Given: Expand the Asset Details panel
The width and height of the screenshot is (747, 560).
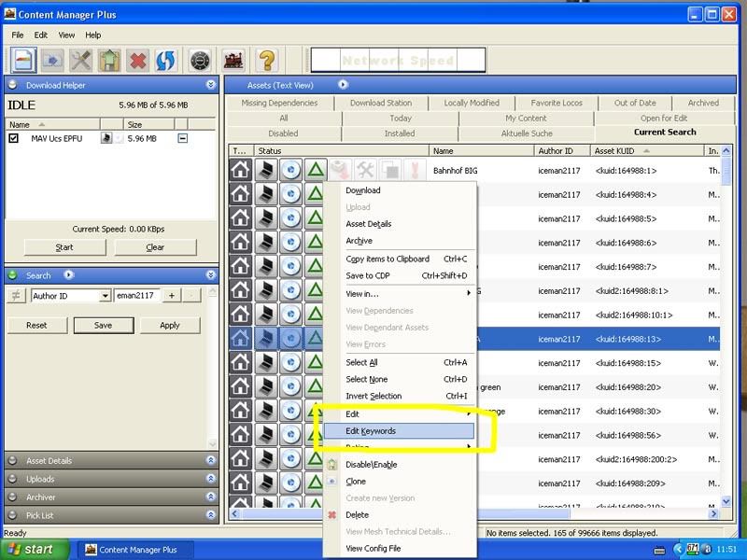Looking at the screenshot, I should tap(111, 460).
